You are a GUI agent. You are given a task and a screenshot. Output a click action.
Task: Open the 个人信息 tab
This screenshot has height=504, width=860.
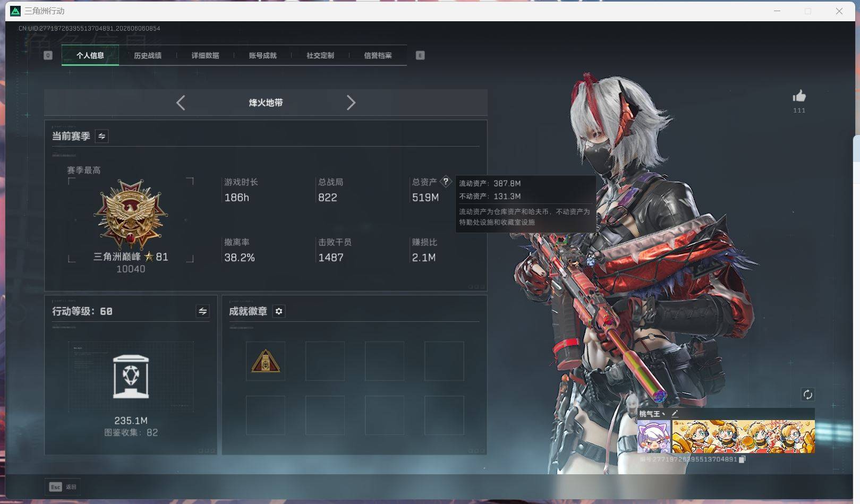pyautogui.click(x=90, y=55)
